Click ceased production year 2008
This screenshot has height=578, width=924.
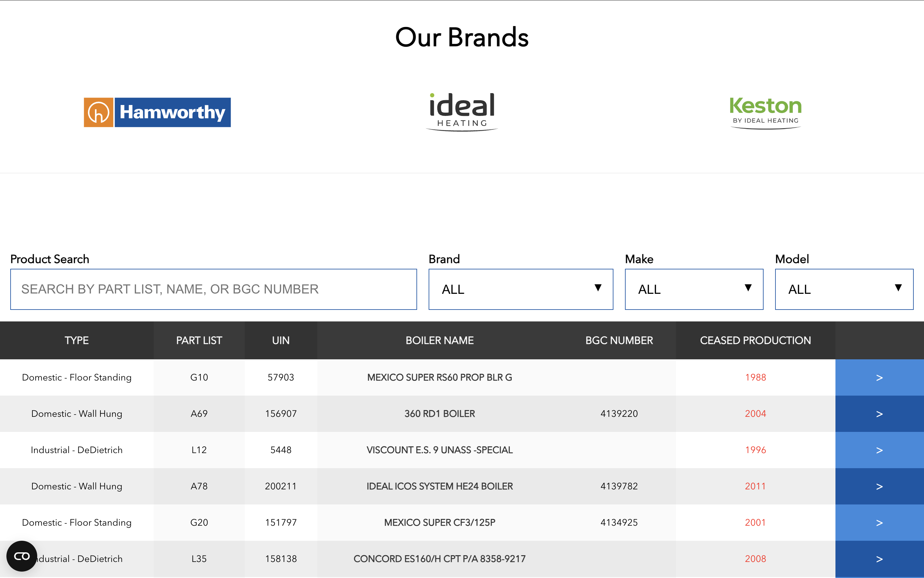755,559
